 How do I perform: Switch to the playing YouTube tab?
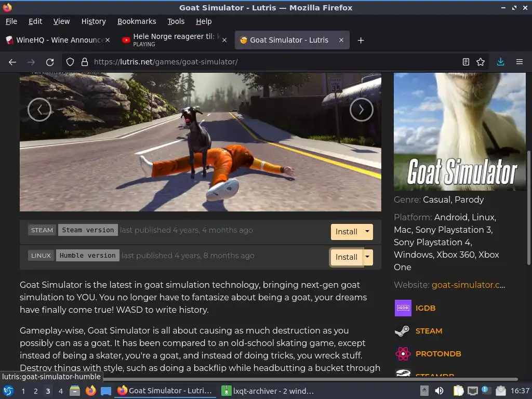click(175, 40)
